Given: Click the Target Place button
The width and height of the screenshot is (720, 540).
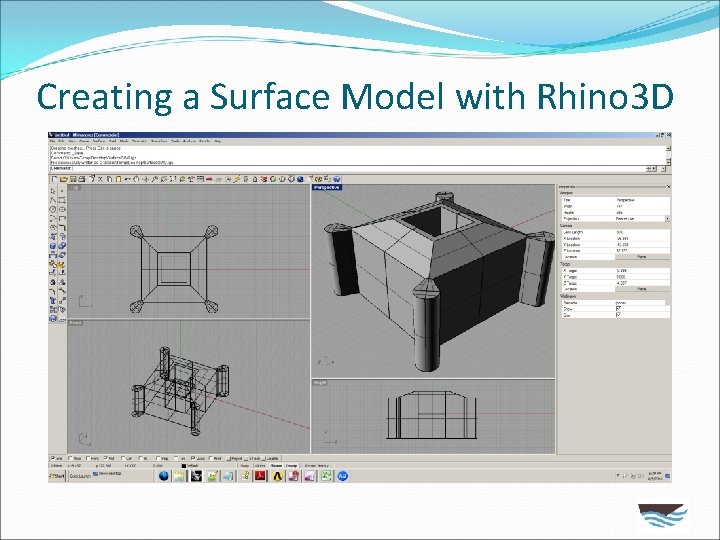Looking at the screenshot, I should pyautogui.click(x=642, y=289).
